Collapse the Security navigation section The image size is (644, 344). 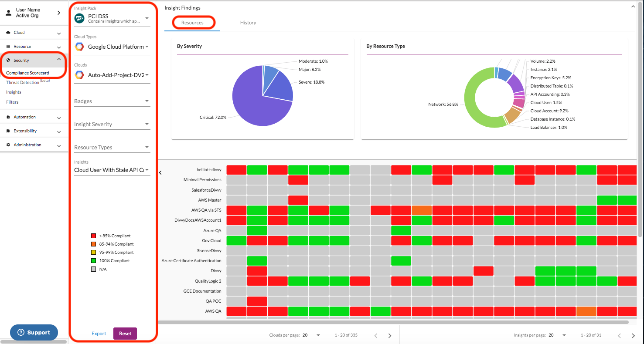pyautogui.click(x=59, y=60)
